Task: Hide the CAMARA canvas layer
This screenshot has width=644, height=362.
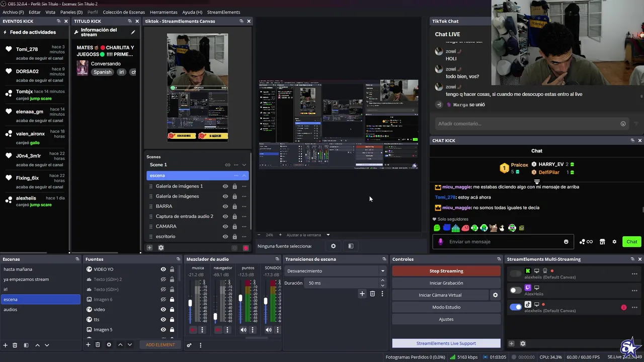Action: point(225,226)
